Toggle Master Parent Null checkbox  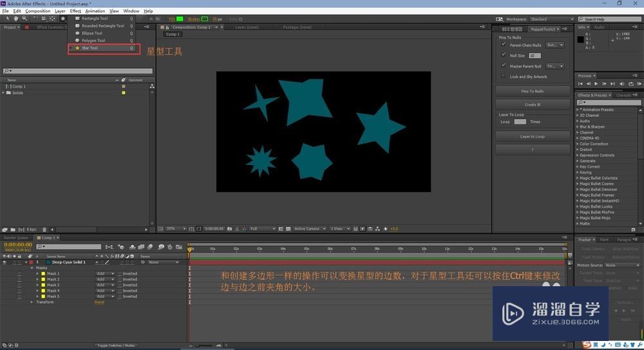coord(504,65)
